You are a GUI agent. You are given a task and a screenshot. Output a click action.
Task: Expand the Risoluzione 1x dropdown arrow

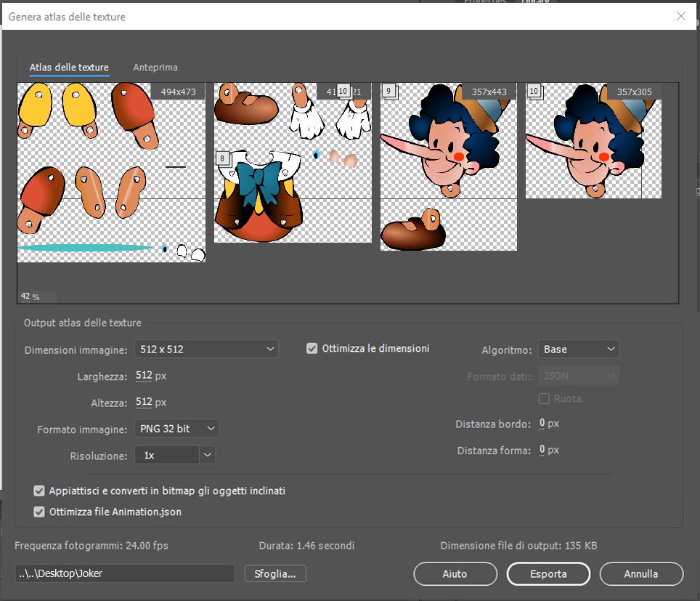tap(208, 455)
